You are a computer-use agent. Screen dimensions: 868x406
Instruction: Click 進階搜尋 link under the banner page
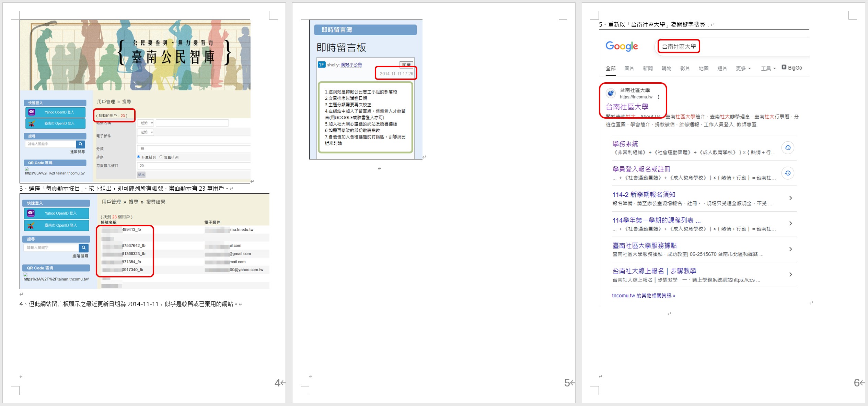(78, 152)
